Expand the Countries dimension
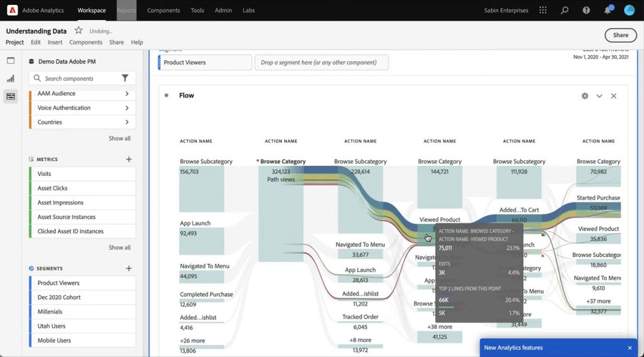This screenshot has width=644, height=357. coord(127,123)
